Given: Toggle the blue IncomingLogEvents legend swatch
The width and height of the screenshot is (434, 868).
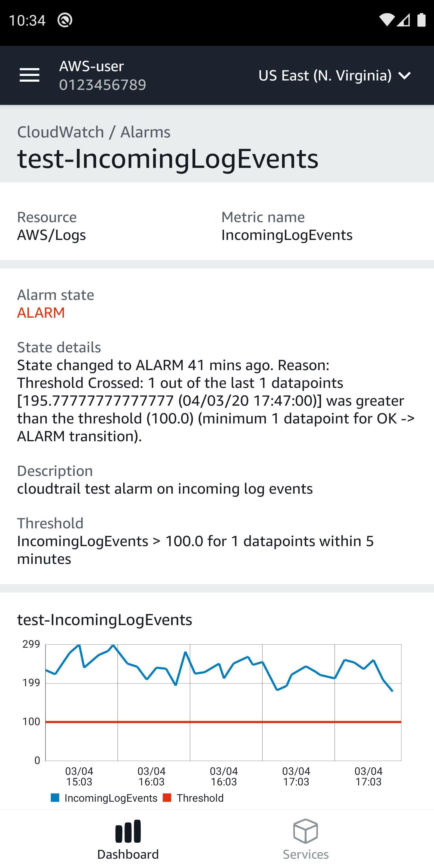Looking at the screenshot, I should click(x=55, y=797).
